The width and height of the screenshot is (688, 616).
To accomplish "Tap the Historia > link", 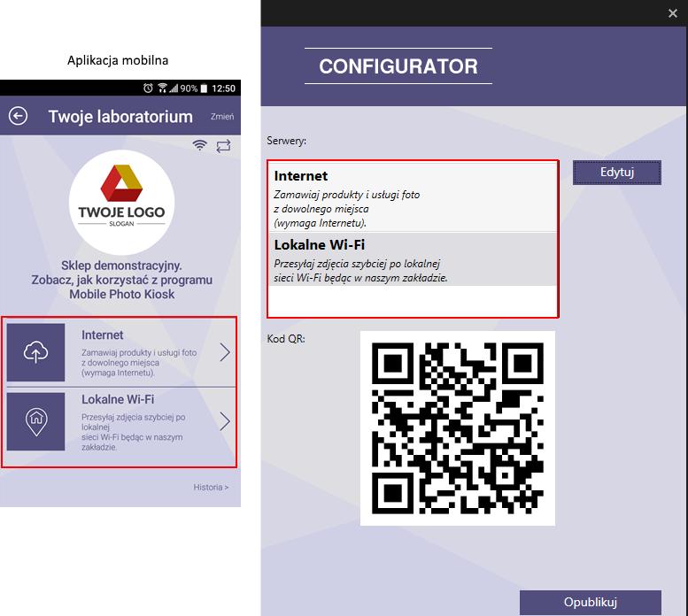I will coord(211,487).
